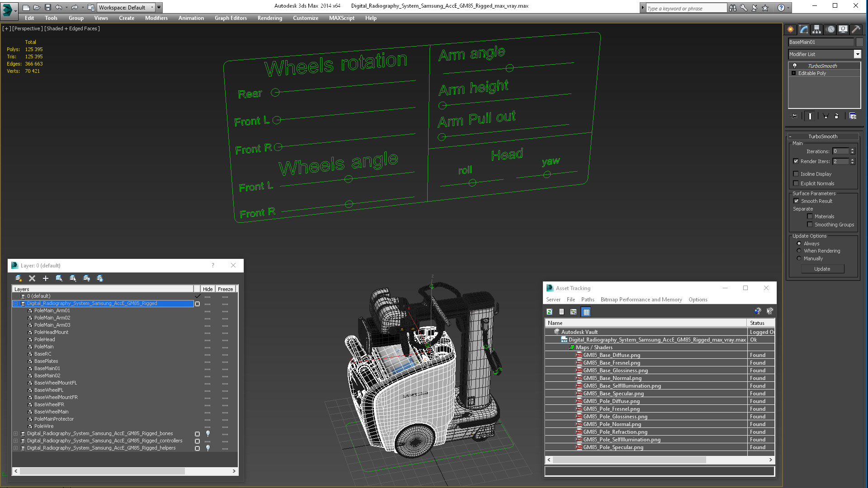The height and width of the screenshot is (488, 868).
Task: Click the Update button
Action: pos(822,269)
